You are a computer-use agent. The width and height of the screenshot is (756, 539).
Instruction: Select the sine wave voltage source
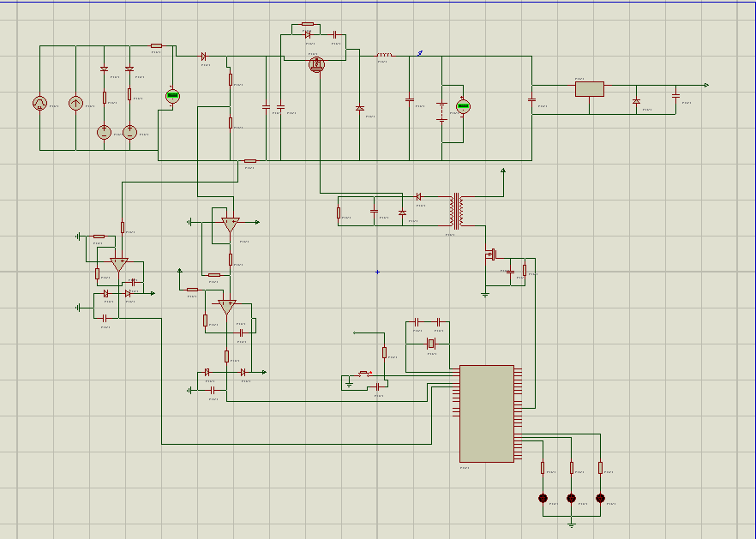pos(39,103)
